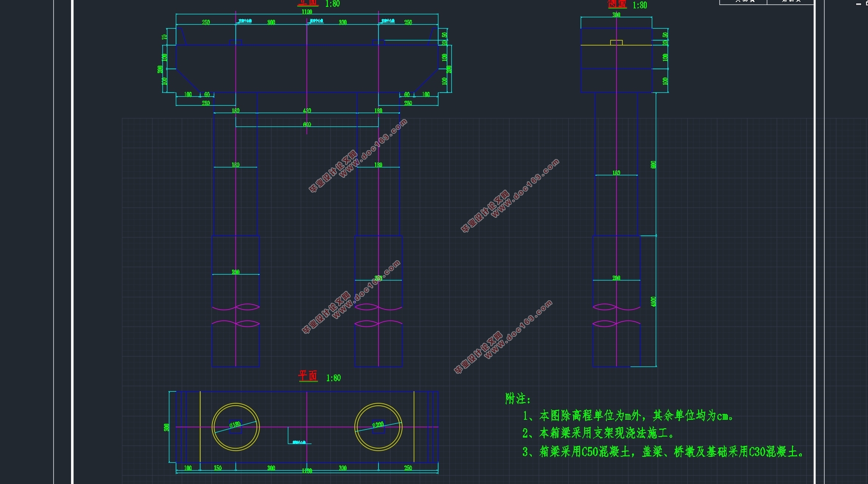The height and width of the screenshot is (484, 868).
Task: Click the φ180 diameter label in the plan
Action: (x=235, y=424)
